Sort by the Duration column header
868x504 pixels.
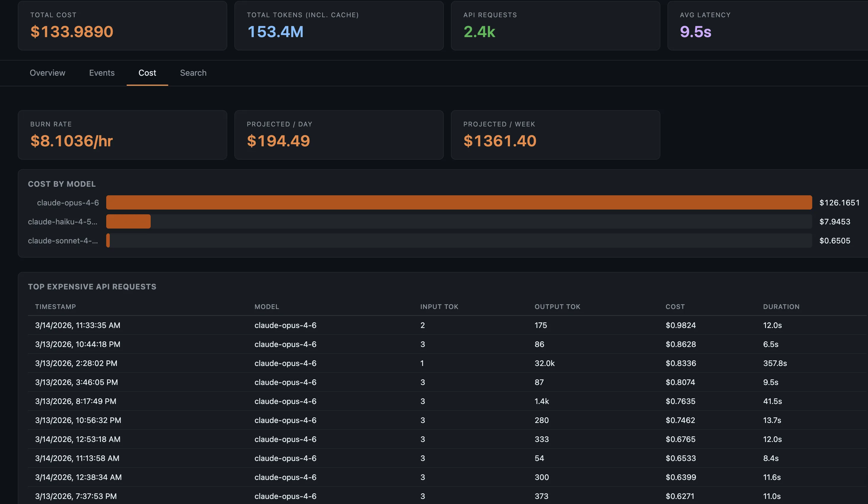click(x=781, y=307)
